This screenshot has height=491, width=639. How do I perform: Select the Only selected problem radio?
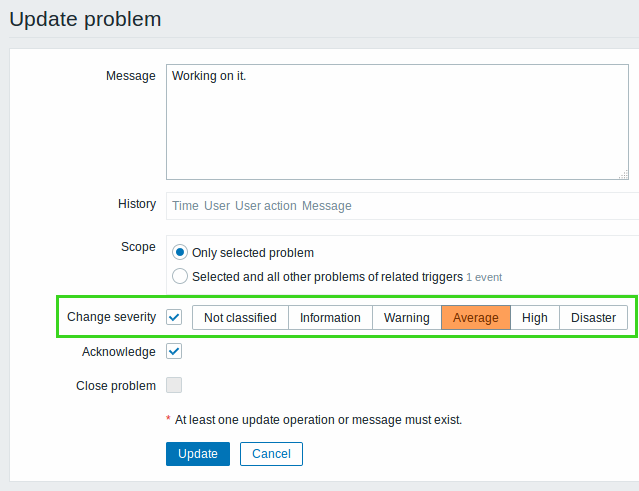click(180, 253)
